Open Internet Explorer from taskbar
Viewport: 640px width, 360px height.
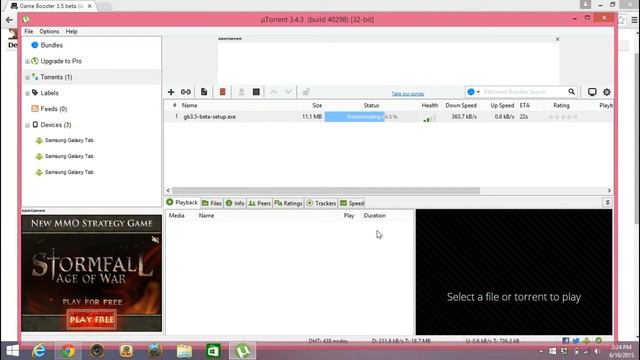pos(39,351)
